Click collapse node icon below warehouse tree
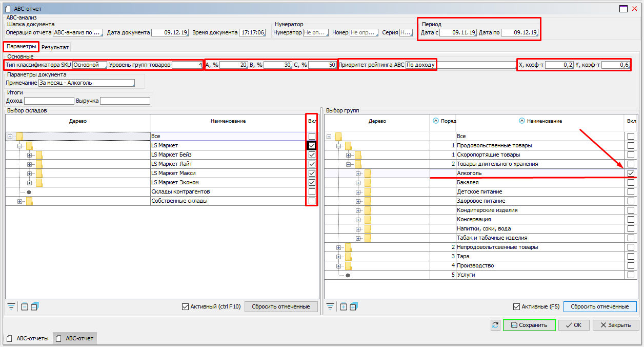This screenshot has width=644, height=347. click(x=25, y=307)
